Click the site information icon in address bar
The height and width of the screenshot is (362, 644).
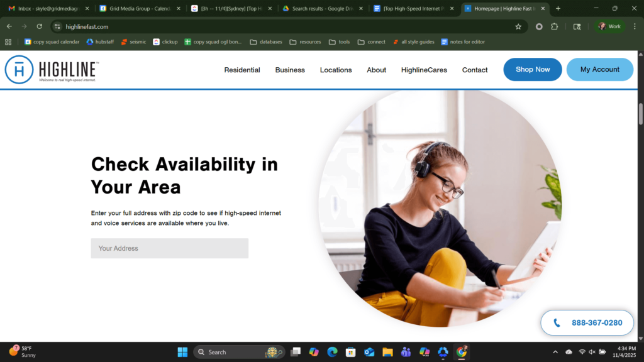click(x=57, y=26)
